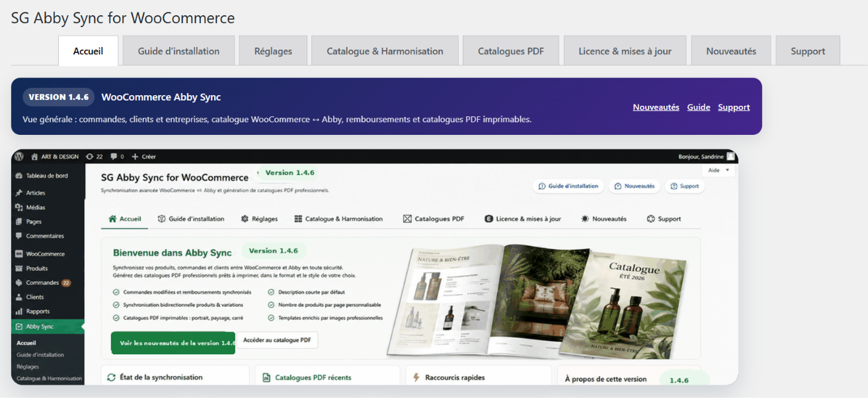Click the gear icon of preview Réglages tab
The height and width of the screenshot is (398, 868).
(245, 219)
